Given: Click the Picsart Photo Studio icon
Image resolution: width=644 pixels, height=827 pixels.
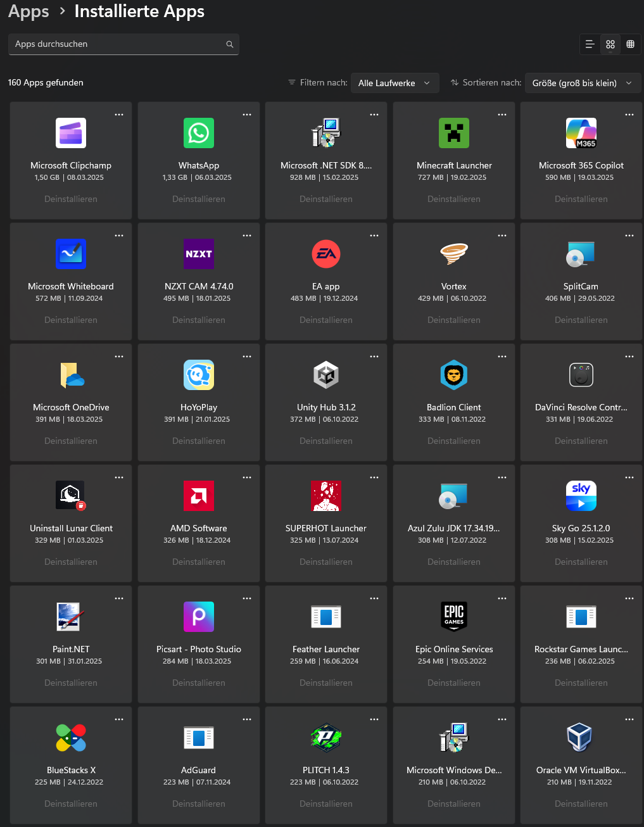Looking at the screenshot, I should point(199,617).
